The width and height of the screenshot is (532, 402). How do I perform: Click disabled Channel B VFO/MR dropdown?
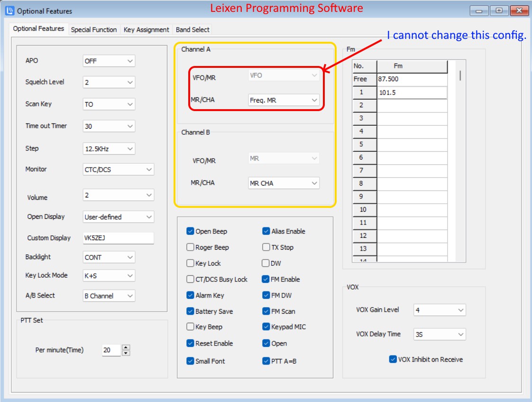(x=284, y=159)
